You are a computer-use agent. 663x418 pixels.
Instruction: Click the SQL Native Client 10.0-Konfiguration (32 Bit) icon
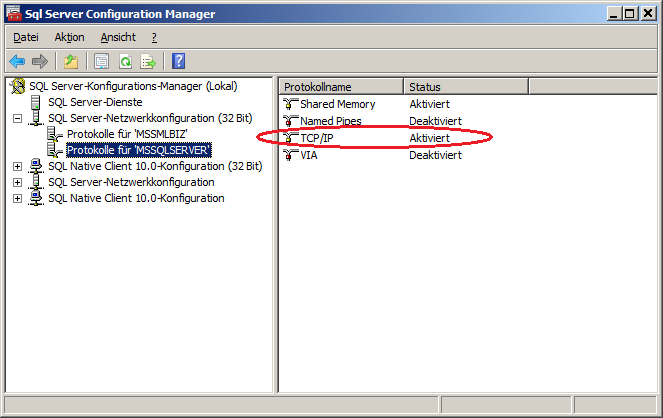pyautogui.click(x=36, y=166)
